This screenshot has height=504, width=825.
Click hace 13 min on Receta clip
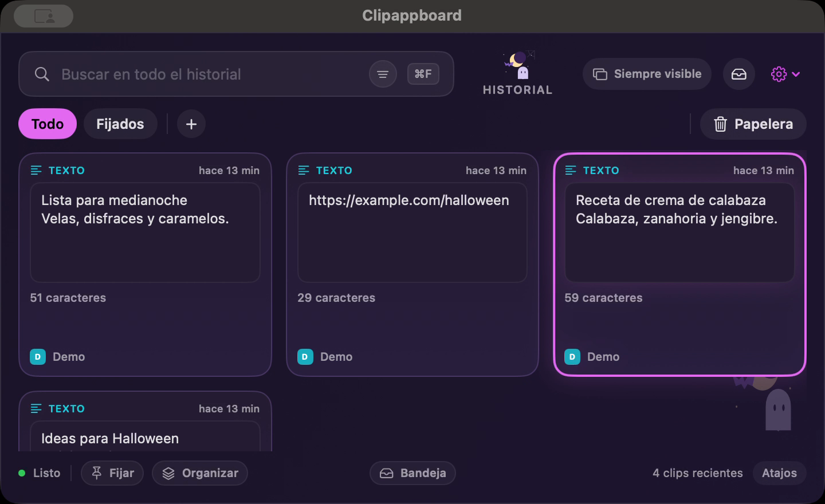(x=764, y=170)
